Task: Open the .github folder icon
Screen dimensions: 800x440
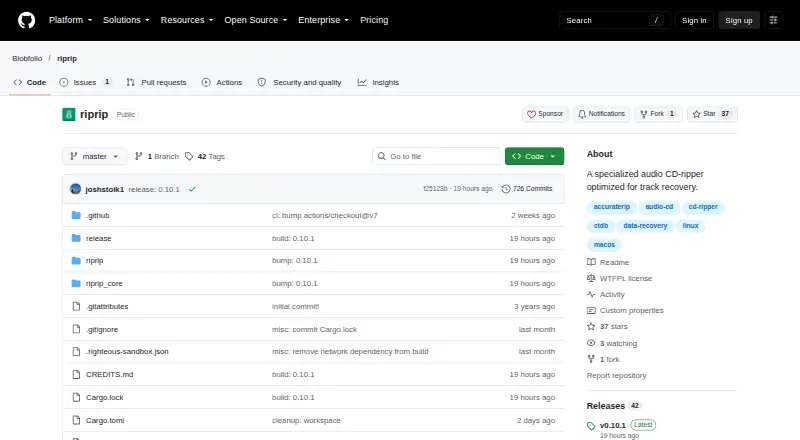Action: point(76,215)
